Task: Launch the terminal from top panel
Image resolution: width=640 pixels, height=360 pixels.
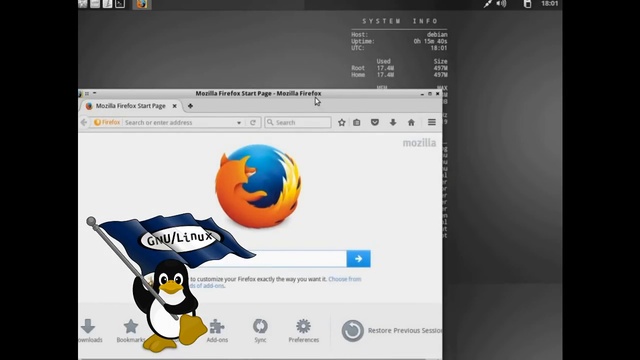Action: (120, 4)
